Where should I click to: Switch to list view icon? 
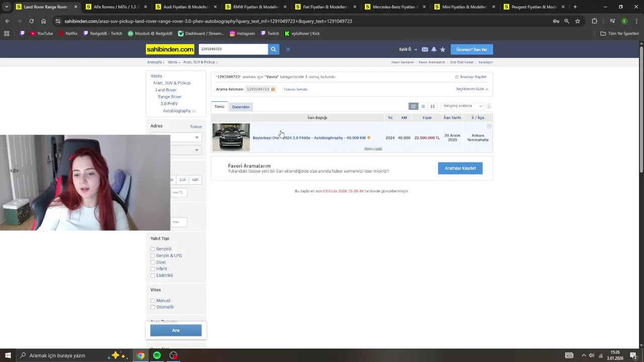coord(423,106)
